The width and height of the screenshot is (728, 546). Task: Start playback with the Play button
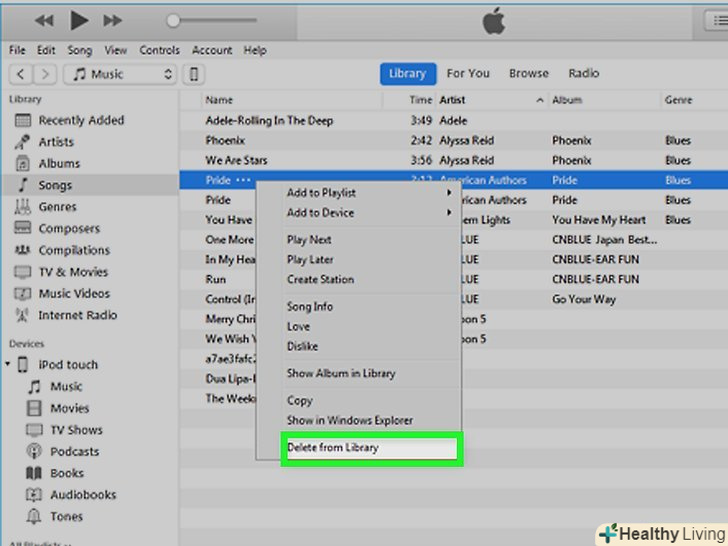coord(79,20)
